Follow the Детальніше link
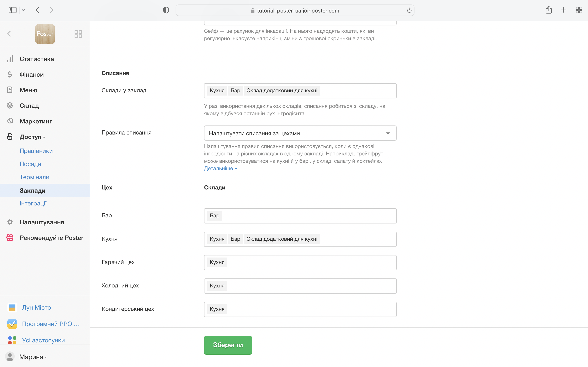Viewport: 588px width, 367px height. (x=220, y=169)
